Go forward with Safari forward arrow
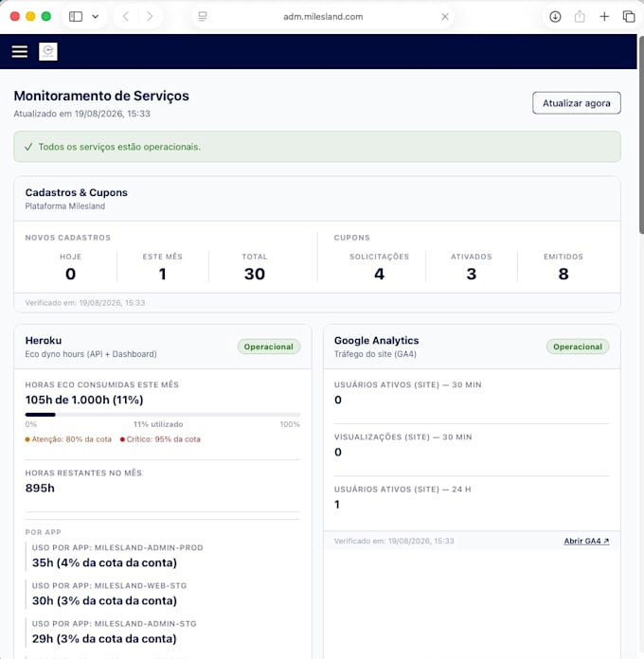Screen dimensions: 644x659 150,16
